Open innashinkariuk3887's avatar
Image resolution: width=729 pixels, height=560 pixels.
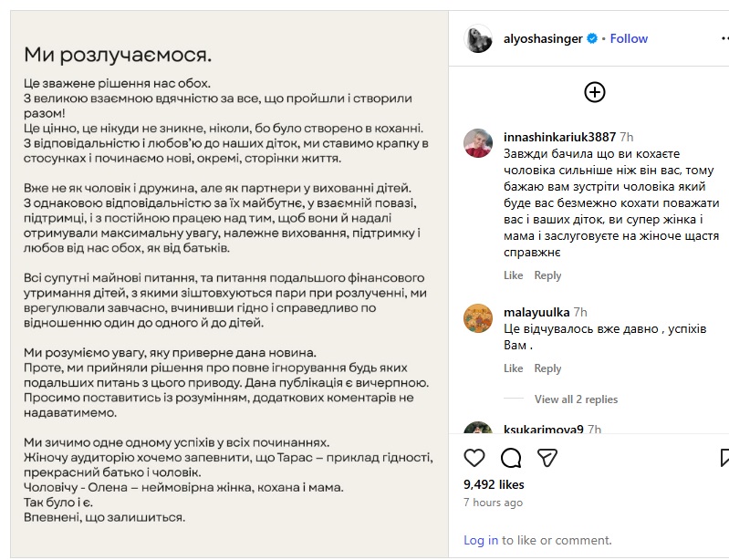(478, 143)
